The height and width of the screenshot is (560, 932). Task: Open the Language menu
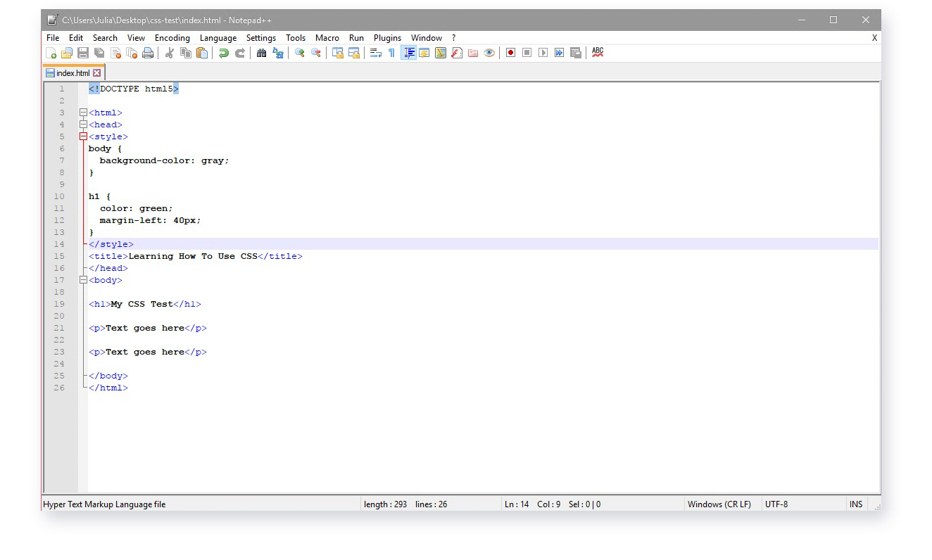pyautogui.click(x=218, y=37)
